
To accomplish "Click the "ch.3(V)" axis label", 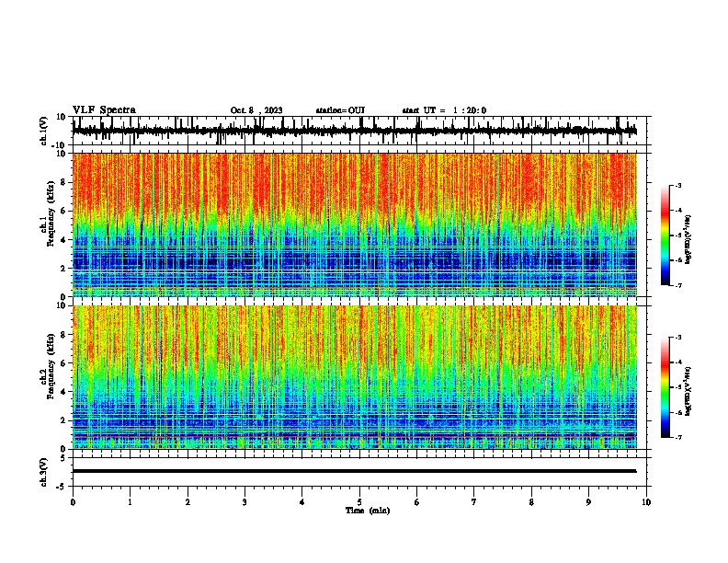I will coord(43,472).
